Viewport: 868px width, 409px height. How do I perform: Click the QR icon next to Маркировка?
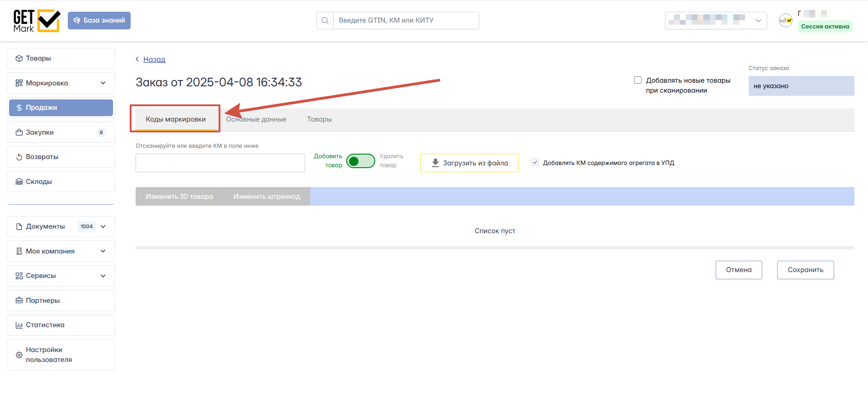click(x=19, y=83)
